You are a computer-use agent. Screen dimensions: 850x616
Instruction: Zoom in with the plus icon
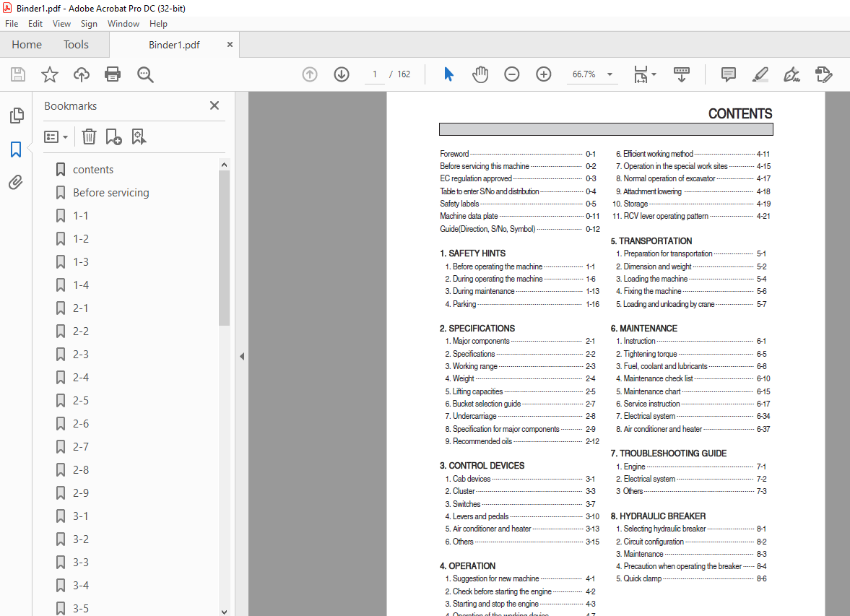tap(543, 74)
